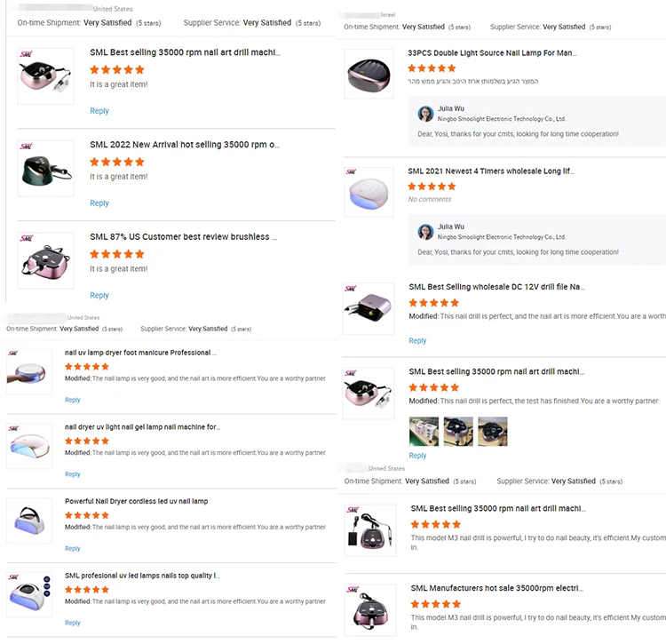Click Julia Wu avatar in first supplier reply
Image resolution: width=666 pixels, height=644 pixels.
pyautogui.click(x=425, y=114)
